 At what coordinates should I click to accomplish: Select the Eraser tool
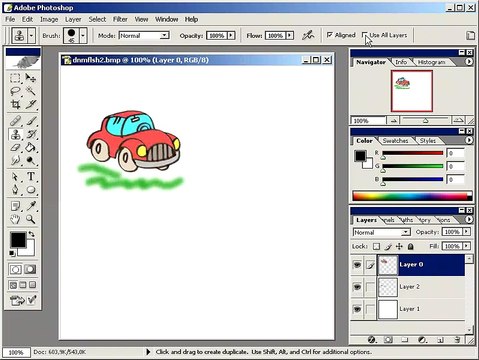coord(15,147)
